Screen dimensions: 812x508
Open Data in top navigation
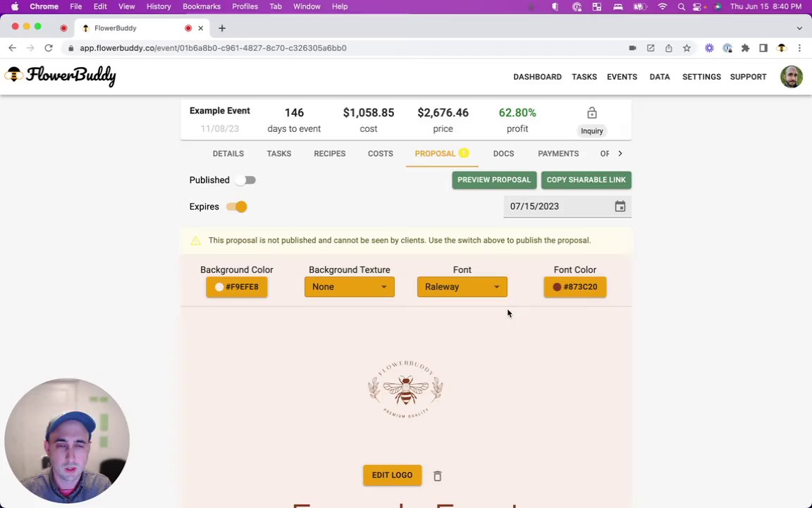(660, 77)
